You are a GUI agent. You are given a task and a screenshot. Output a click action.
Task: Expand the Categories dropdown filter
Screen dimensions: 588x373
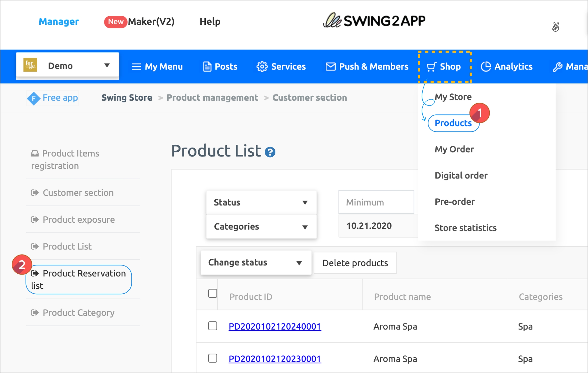(261, 227)
